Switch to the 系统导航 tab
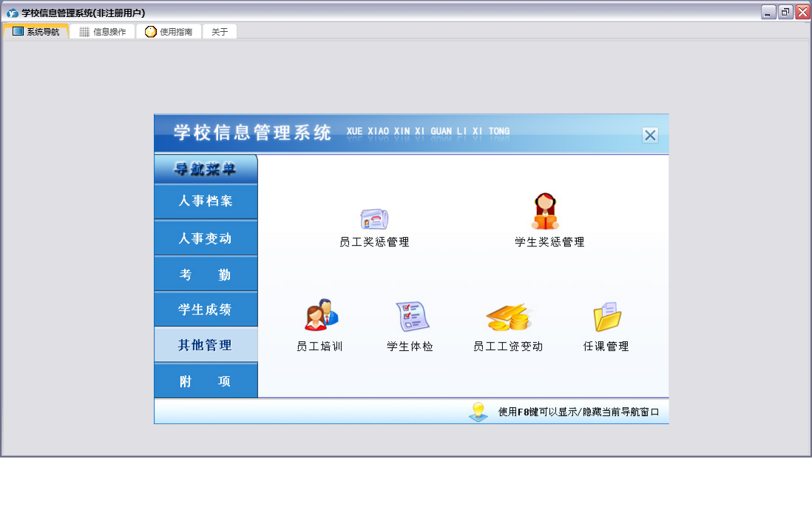This screenshot has width=812, height=530. point(35,32)
